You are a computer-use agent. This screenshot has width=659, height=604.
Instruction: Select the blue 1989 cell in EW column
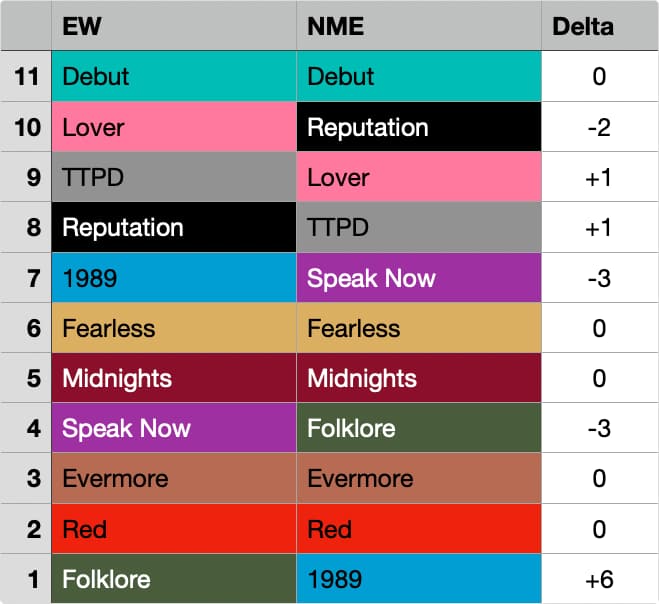pos(173,277)
